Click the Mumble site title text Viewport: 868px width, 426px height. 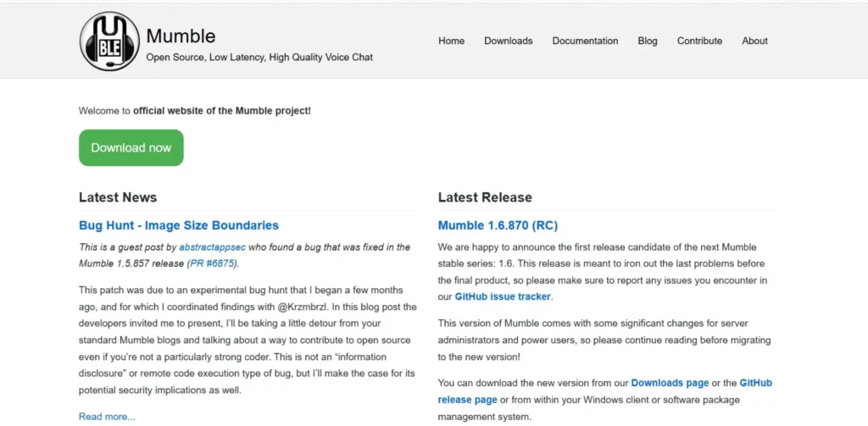pos(181,36)
